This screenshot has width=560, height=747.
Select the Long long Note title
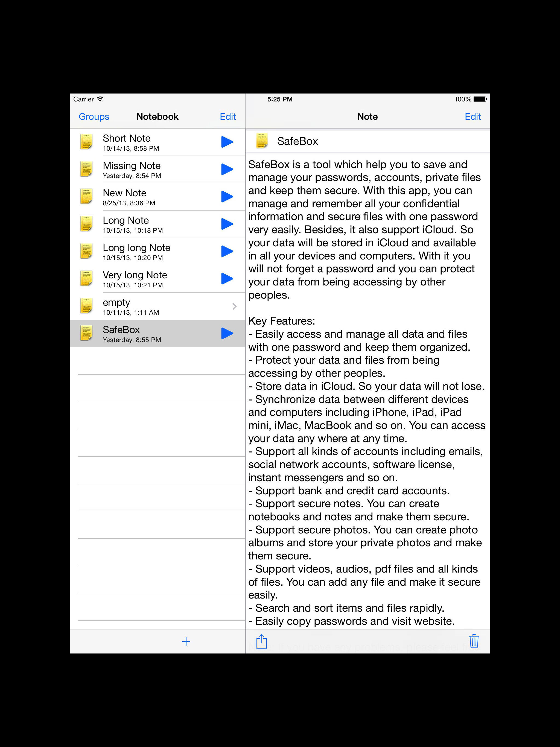tap(136, 248)
